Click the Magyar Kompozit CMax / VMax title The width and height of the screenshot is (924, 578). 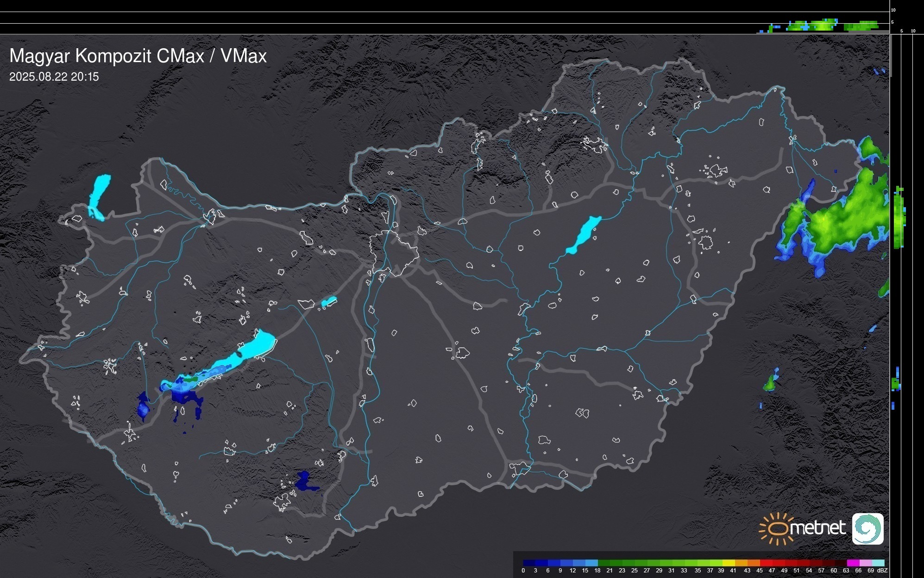(x=138, y=56)
